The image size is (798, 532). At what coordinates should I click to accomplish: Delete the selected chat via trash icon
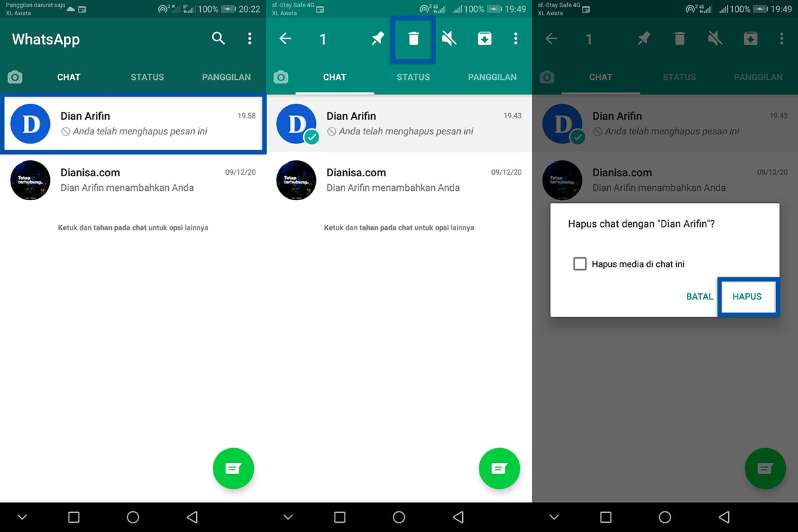tap(413, 39)
